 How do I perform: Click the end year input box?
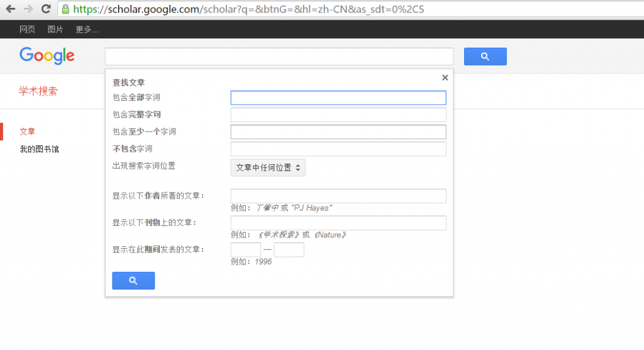[289, 250]
